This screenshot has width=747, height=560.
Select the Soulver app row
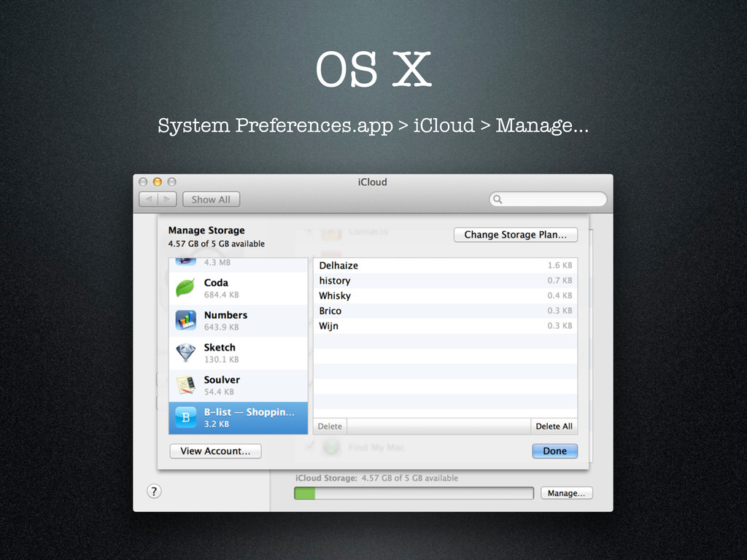[239, 385]
